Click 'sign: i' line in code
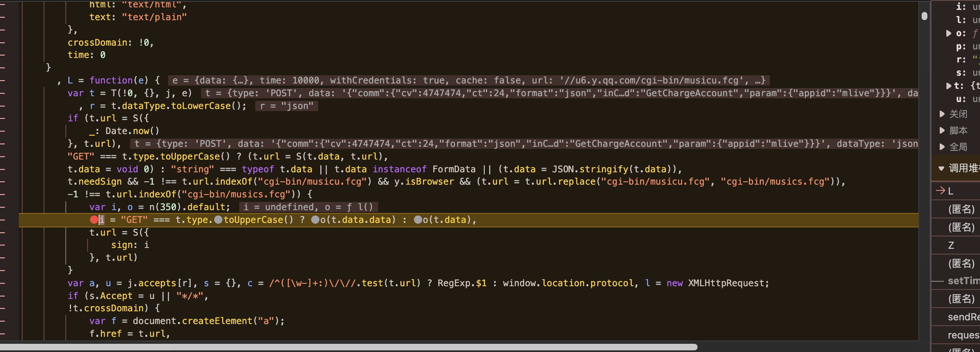980x352 pixels. click(130, 245)
